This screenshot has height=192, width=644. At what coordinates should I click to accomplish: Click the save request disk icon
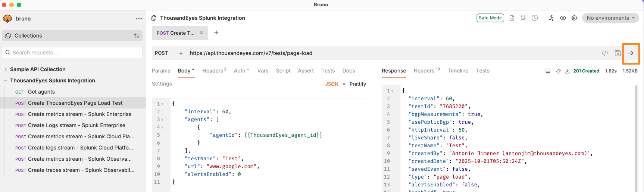pos(618,53)
